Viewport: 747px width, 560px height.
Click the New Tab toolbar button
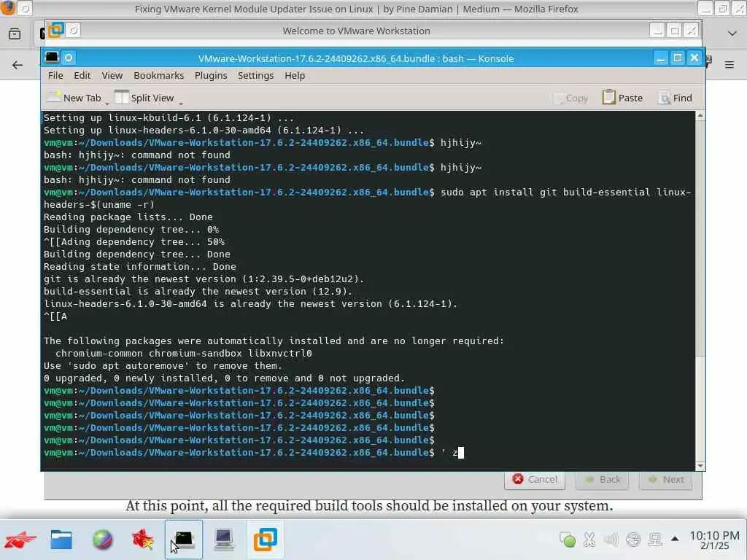(x=74, y=98)
